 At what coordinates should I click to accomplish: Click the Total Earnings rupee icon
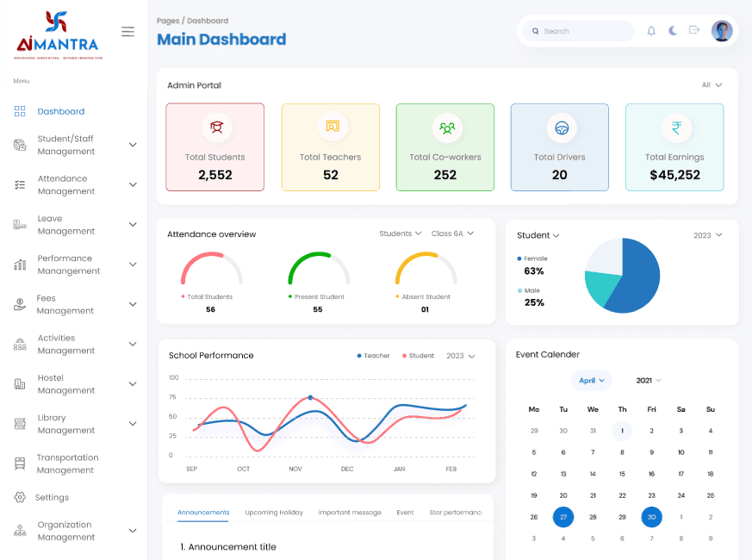tap(677, 128)
